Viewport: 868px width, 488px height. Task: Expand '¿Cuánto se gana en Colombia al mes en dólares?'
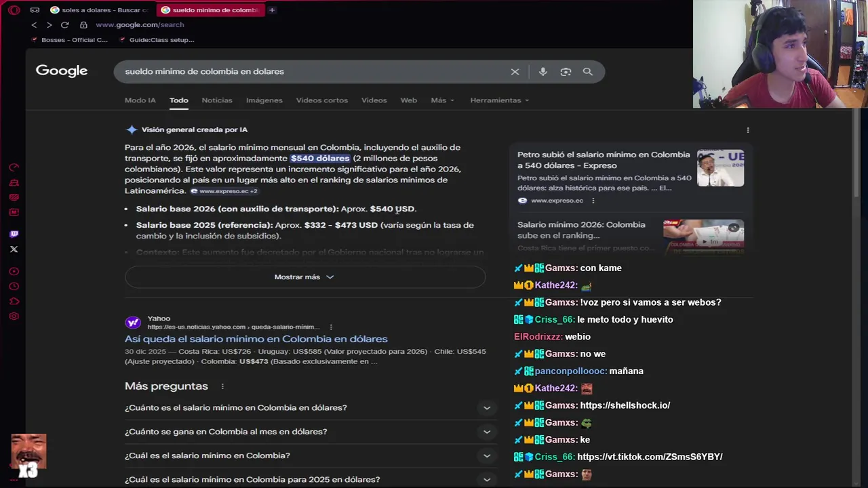311,432
